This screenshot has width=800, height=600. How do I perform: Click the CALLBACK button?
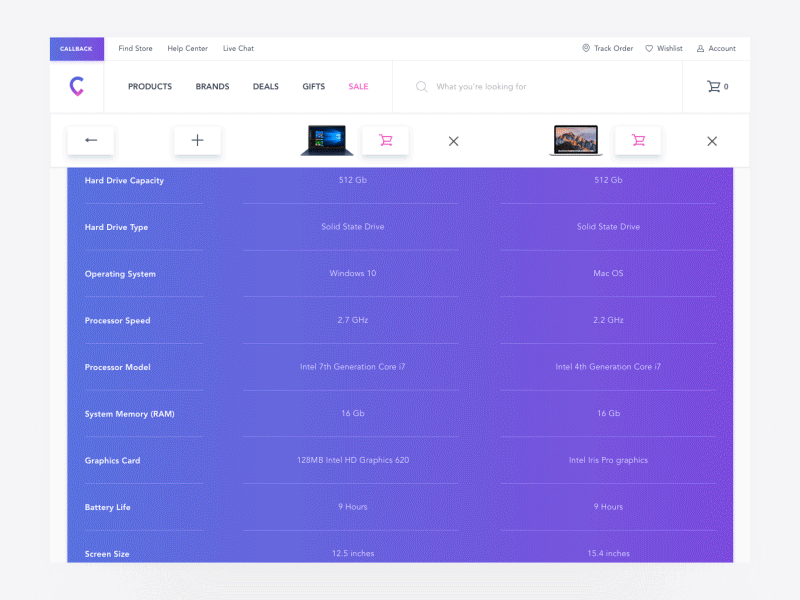coord(77,48)
